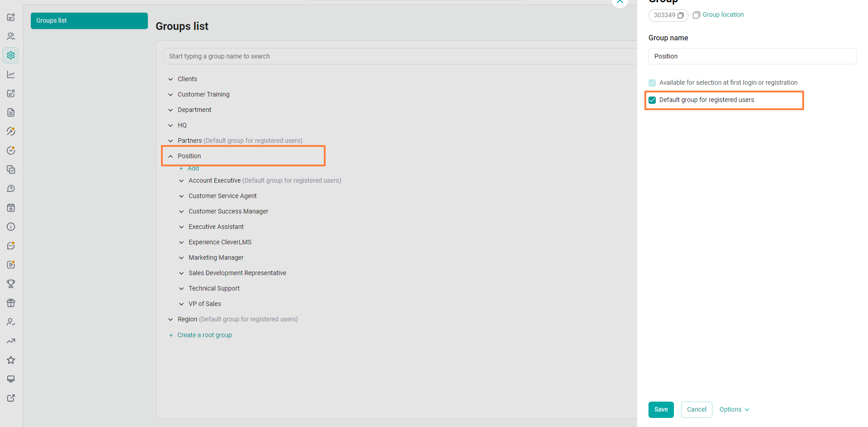Open the stacked checkbox tasks sidebar icon
The height and width of the screenshot is (427, 868).
click(x=11, y=170)
